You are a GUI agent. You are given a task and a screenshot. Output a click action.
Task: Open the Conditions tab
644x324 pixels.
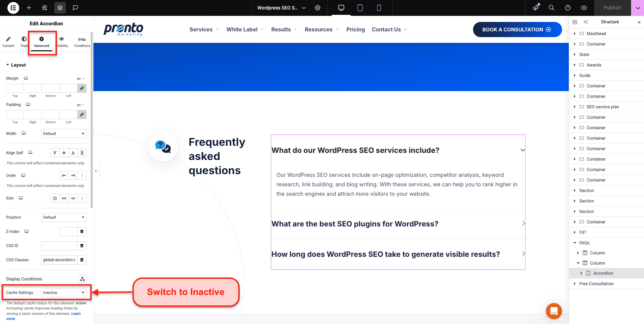[82, 42]
